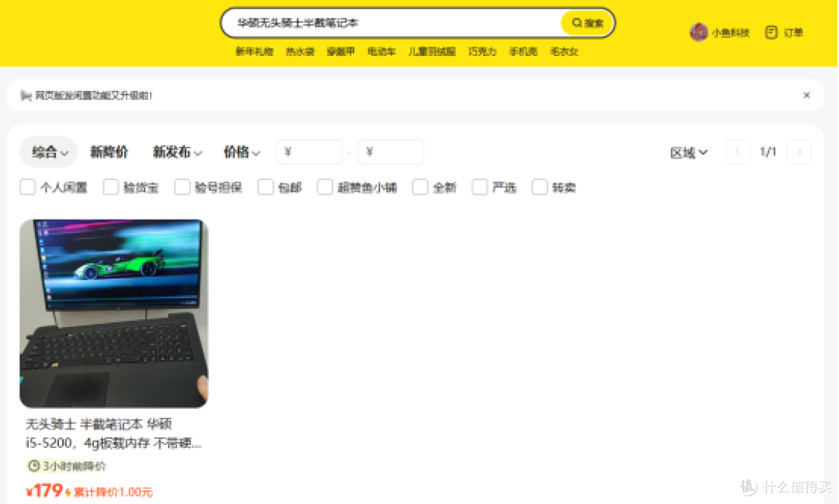Viewport: 839px width, 504px height.
Task: Click the 1/1 page indicator
Action: [x=768, y=152]
